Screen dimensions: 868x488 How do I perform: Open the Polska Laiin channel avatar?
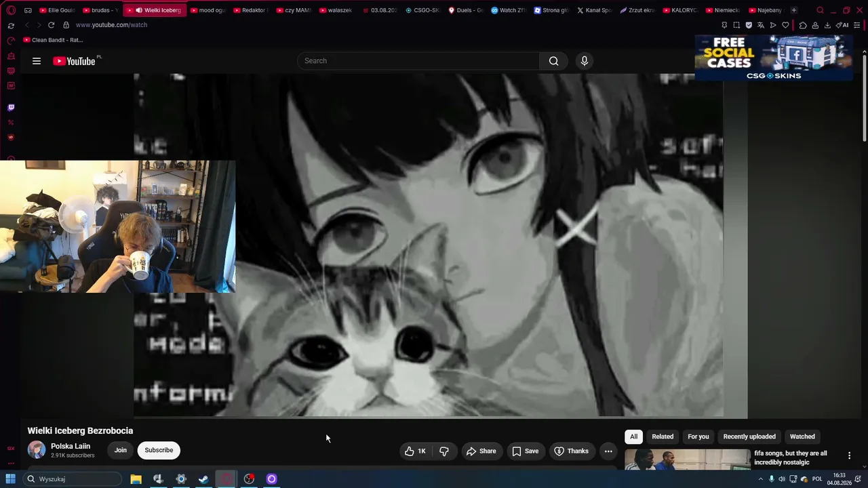(37, 449)
